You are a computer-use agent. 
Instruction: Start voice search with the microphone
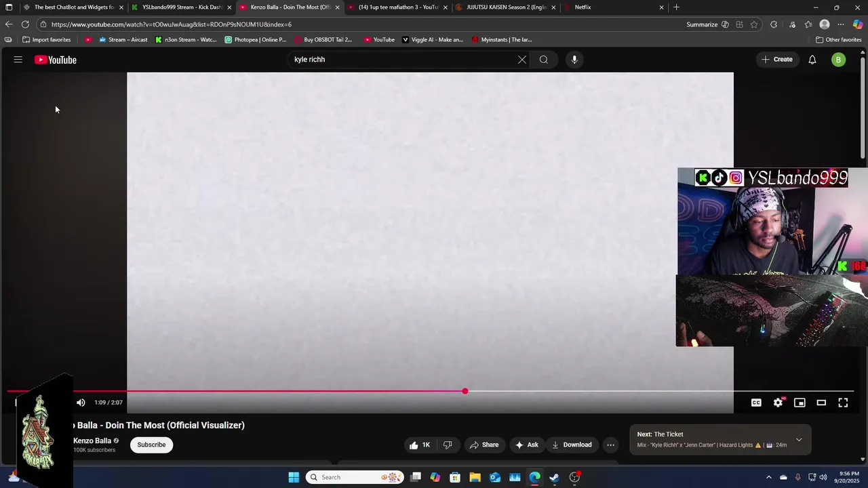click(574, 60)
